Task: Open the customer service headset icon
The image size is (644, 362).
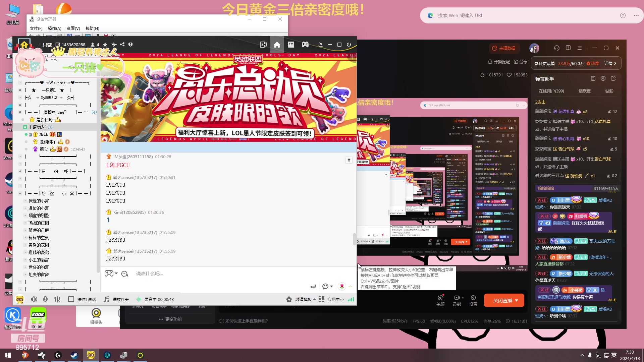Action: click(x=557, y=48)
